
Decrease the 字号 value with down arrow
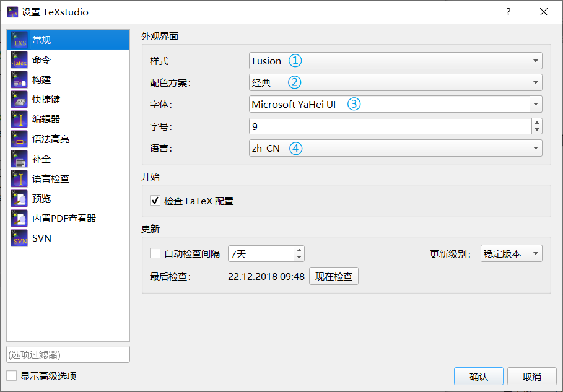point(537,130)
